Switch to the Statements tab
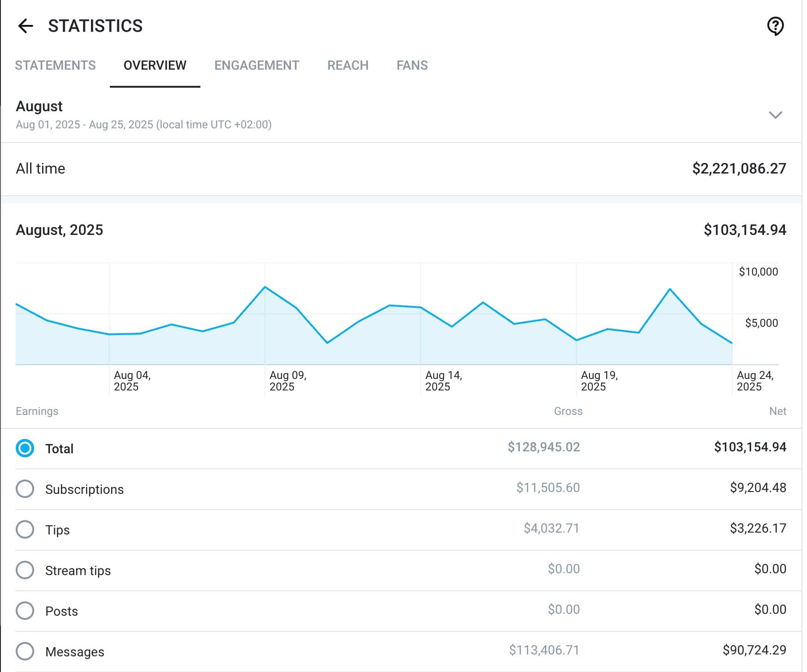The height and width of the screenshot is (672, 807). coord(55,66)
